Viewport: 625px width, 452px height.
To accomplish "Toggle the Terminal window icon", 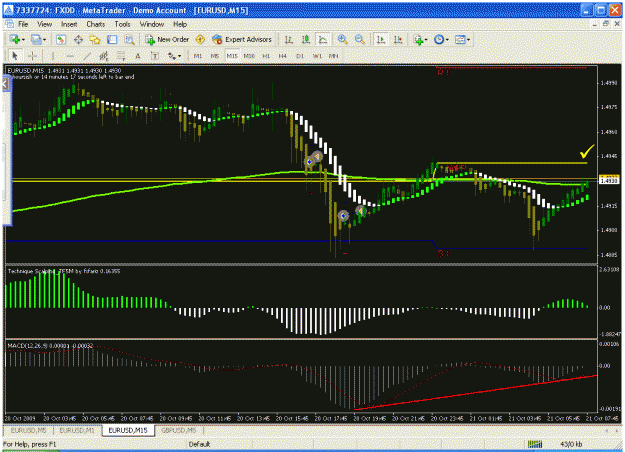I will coord(112,39).
